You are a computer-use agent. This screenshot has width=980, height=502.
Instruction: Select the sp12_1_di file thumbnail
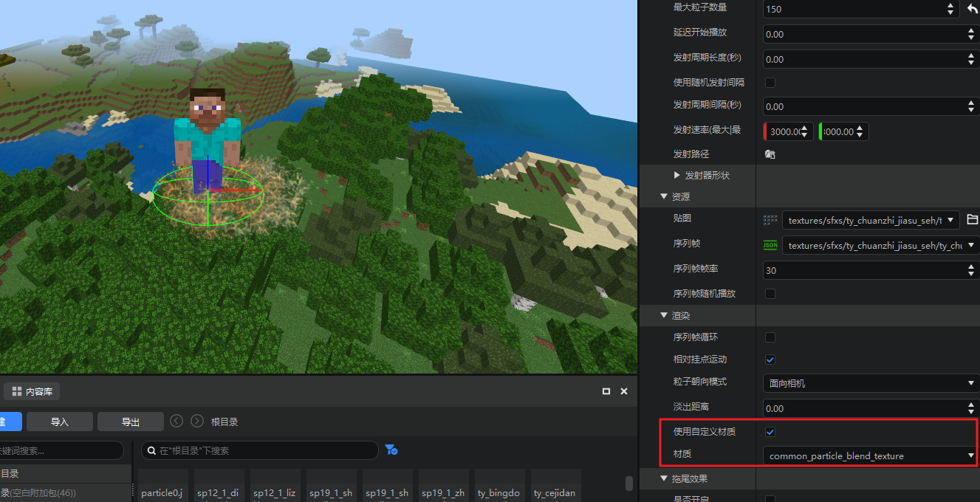click(219, 486)
